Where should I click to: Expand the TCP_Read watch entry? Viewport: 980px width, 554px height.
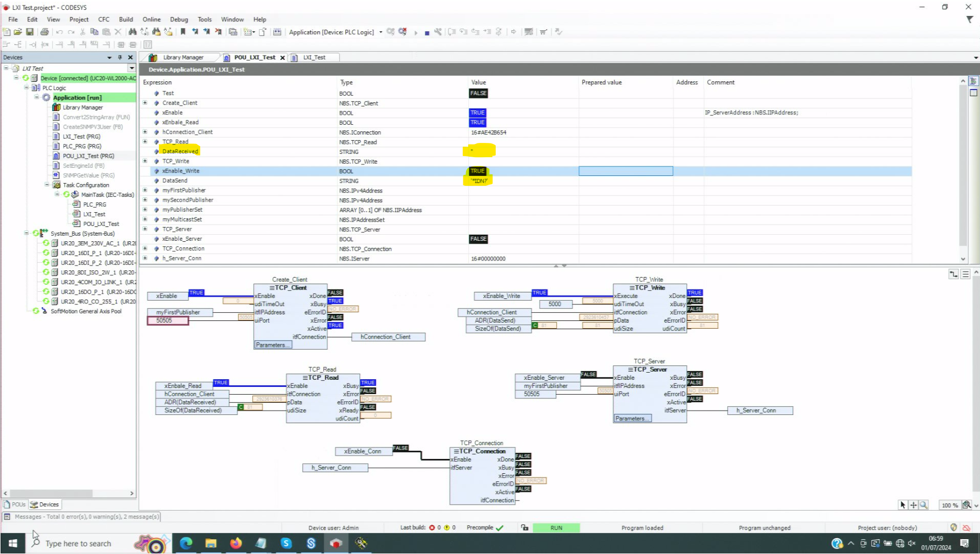[x=145, y=141]
